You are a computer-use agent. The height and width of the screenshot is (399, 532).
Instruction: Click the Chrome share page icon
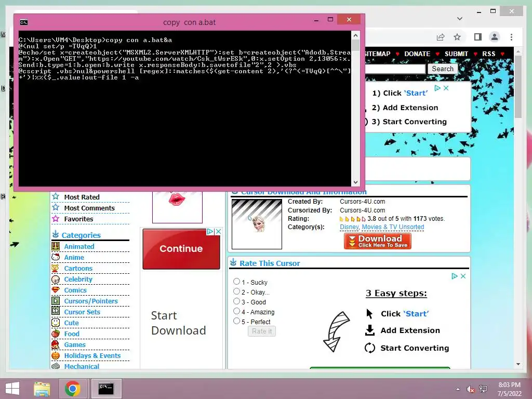441,37
